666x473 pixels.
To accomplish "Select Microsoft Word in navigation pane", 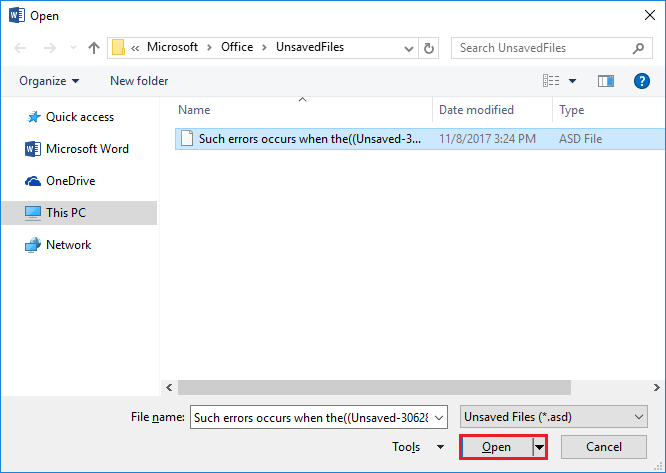I will [87, 149].
